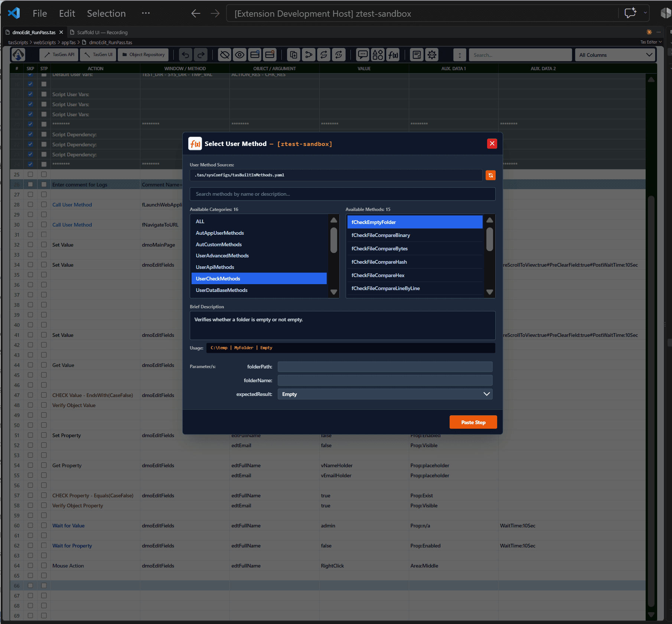Open the title bar overflow menu dots
The width and height of the screenshot is (672, 624).
click(146, 13)
